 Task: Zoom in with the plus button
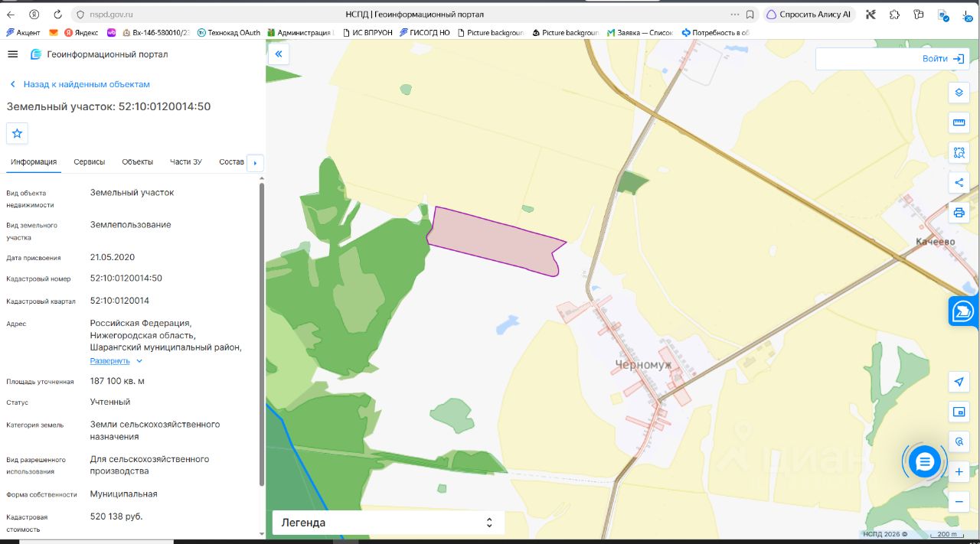pos(959,472)
